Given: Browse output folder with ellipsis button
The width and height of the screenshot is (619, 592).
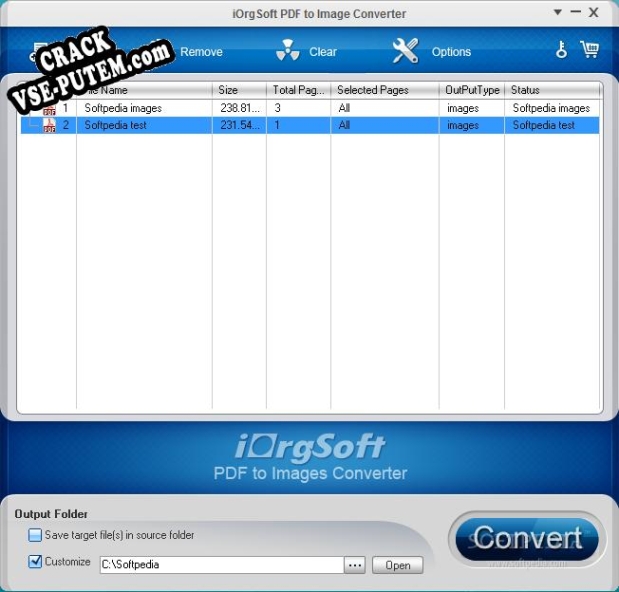Looking at the screenshot, I should [x=354, y=565].
